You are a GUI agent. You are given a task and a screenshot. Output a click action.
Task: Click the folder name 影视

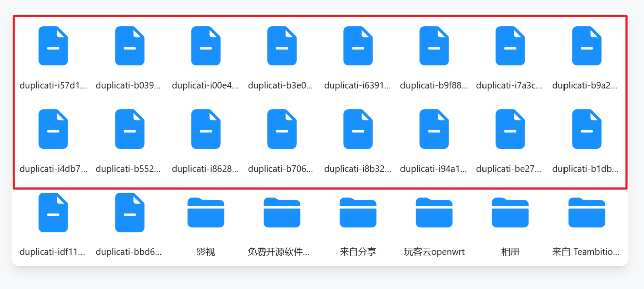pos(206,252)
